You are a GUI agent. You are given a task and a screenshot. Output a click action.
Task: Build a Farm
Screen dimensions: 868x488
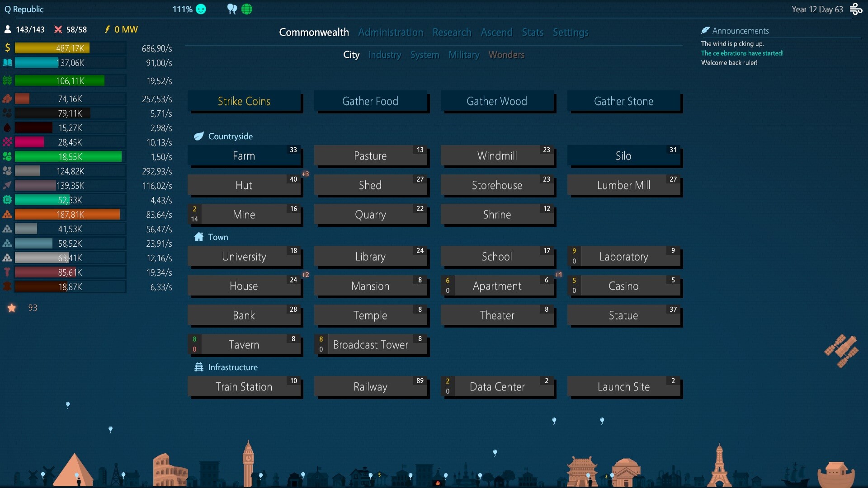[x=244, y=155]
